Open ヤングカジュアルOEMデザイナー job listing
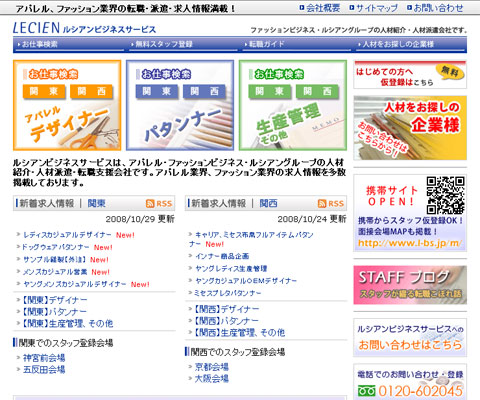The height and width of the screenshot is (400, 480). 246,281
